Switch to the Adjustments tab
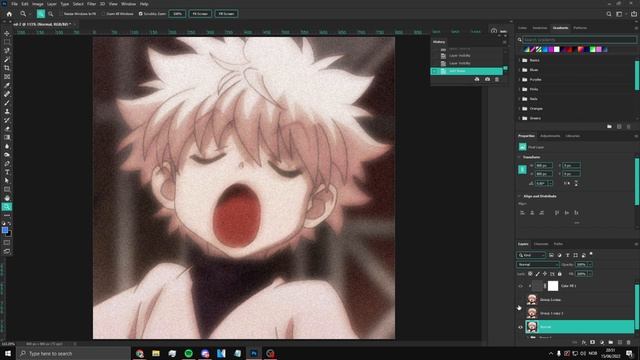This screenshot has height=360, width=640. (550, 136)
